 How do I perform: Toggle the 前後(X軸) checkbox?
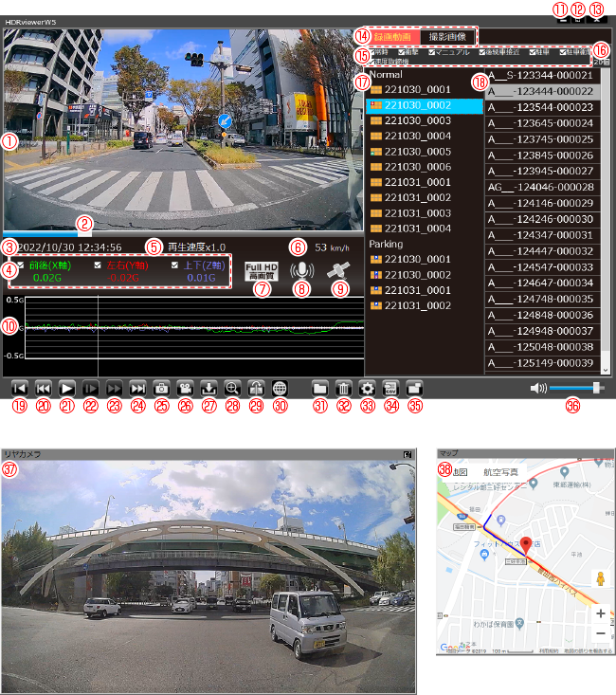click(x=21, y=265)
